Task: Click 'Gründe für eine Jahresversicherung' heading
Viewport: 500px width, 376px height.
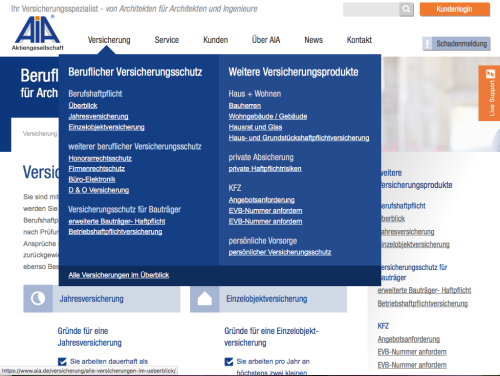Action: (x=90, y=337)
